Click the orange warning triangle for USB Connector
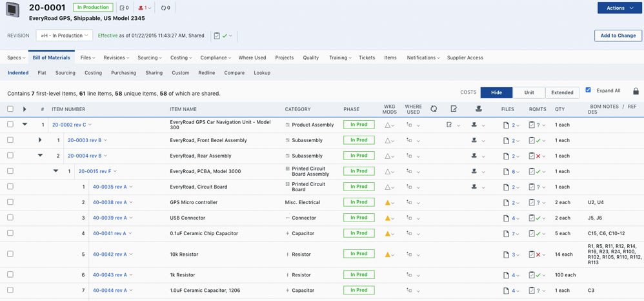 [x=387, y=218]
